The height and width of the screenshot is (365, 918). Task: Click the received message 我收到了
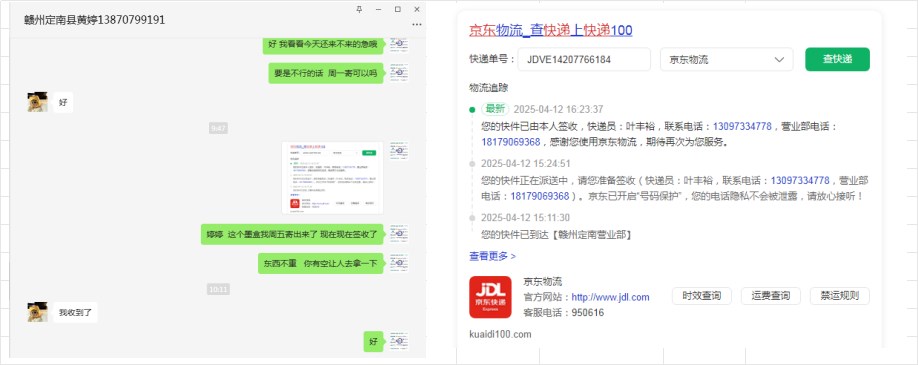[x=76, y=312]
